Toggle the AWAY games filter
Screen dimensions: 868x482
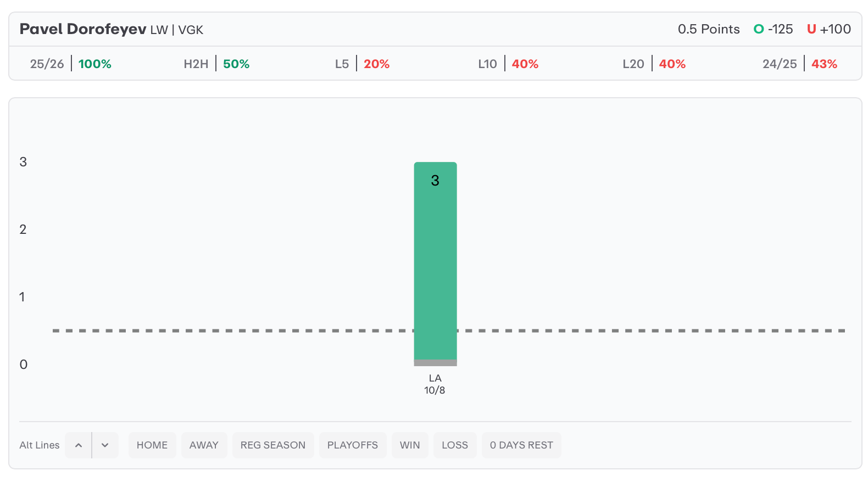204,445
